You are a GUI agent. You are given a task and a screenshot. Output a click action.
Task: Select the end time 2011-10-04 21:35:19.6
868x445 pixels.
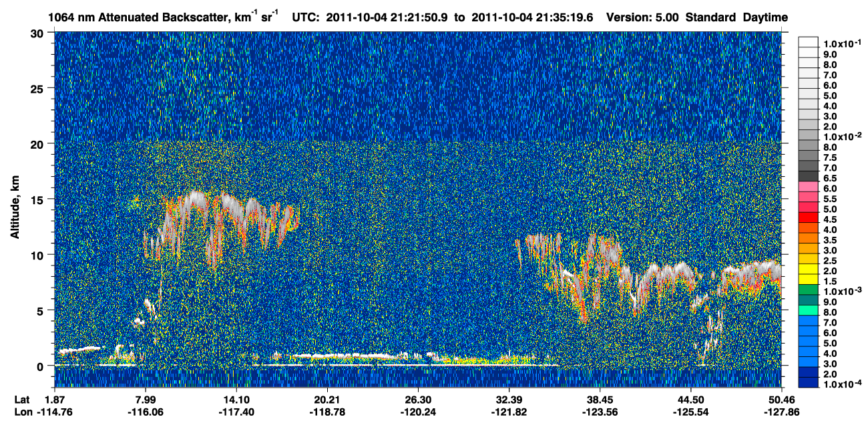coord(533,17)
